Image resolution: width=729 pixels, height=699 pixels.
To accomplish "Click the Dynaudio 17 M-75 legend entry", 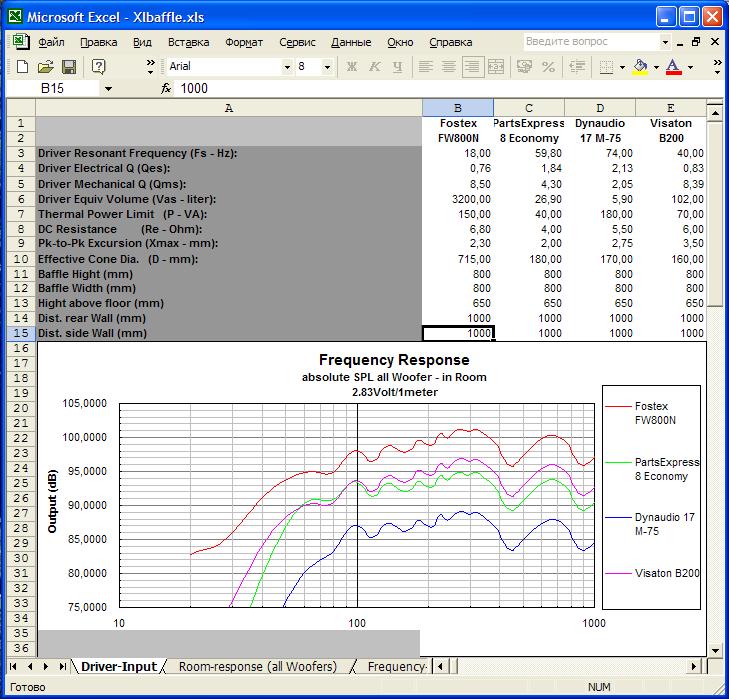I will tap(651, 524).
